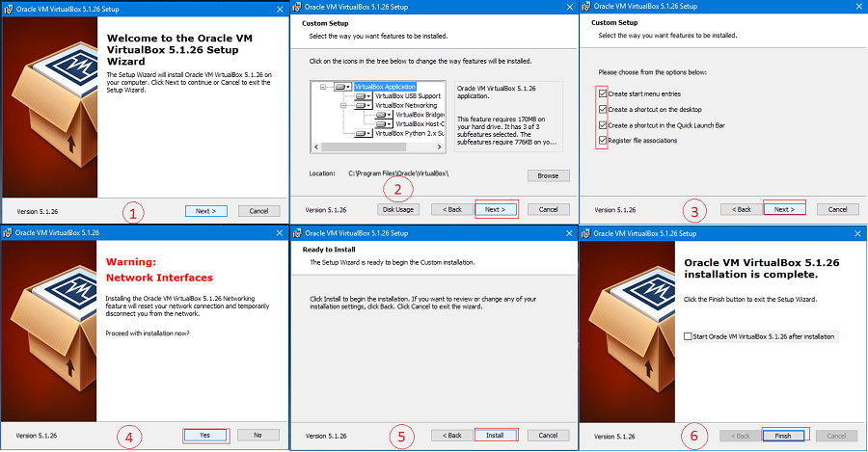868x452 pixels.
Task: Open drive icon dropdown beside VirtualBox USB Support
Action: (x=364, y=96)
